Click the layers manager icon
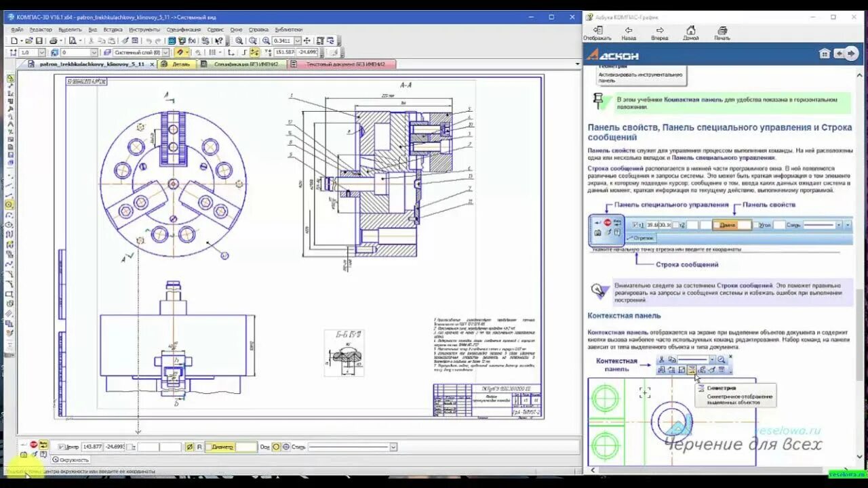 pyautogui.click(x=107, y=52)
